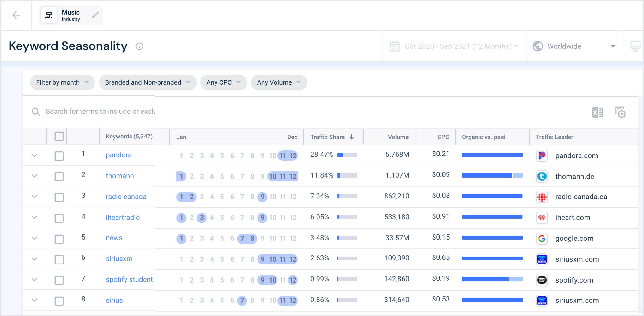This screenshot has height=316, width=644.
Task: Expand the thomann row chevron
Action: (x=34, y=176)
